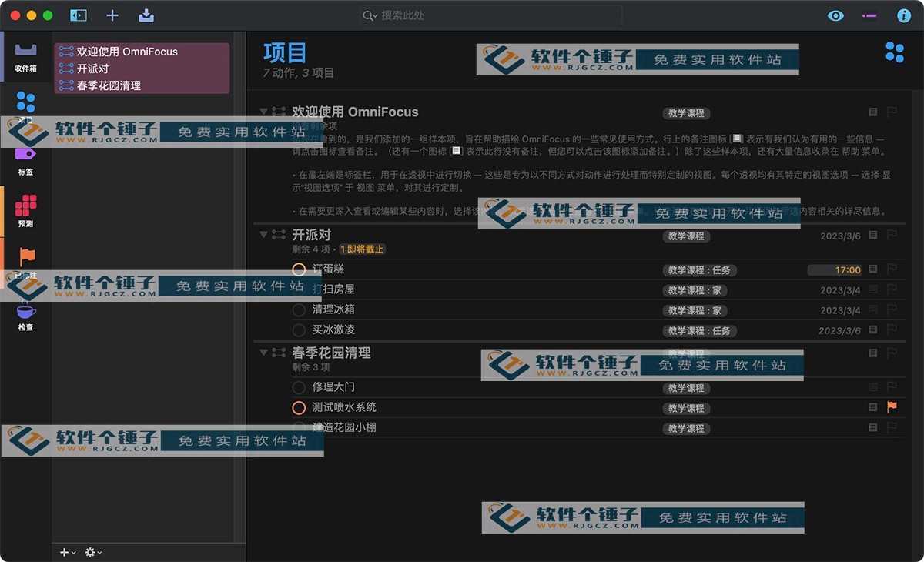Screen dimensions: 924x562
Task: Collapse the 欢迎使用 OmniFocus project
Action: pos(264,112)
